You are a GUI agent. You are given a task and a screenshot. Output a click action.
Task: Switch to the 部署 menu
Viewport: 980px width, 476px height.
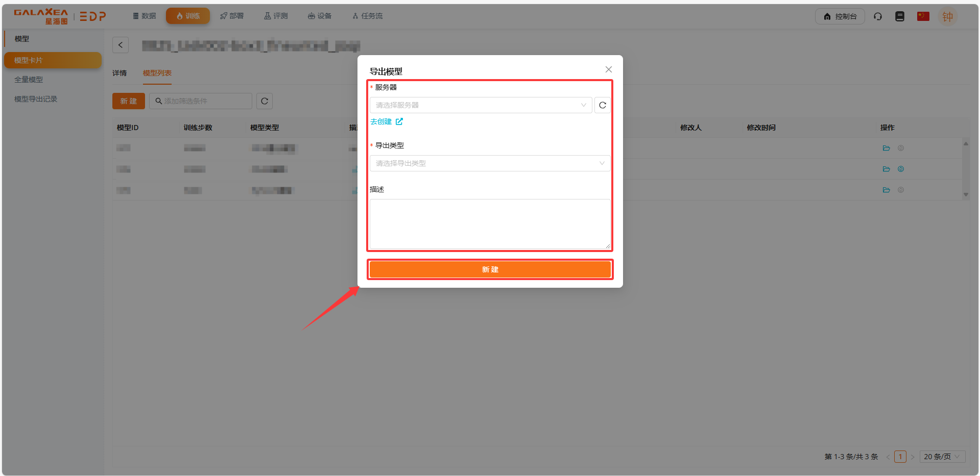tap(232, 16)
